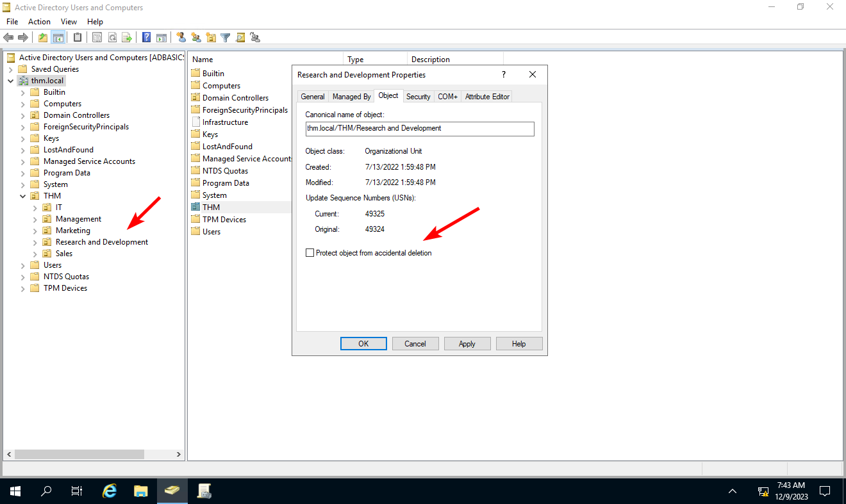Viewport: 846px width, 504px height.
Task: Collapse the THM organizational unit
Action: [23, 196]
